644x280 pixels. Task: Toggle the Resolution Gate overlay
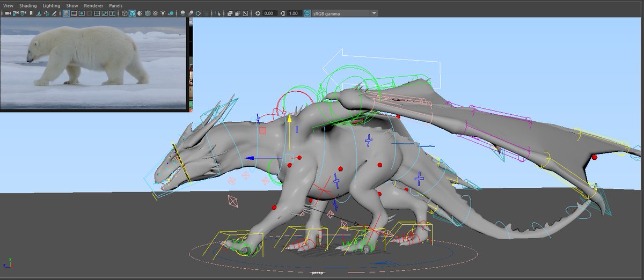(x=82, y=13)
